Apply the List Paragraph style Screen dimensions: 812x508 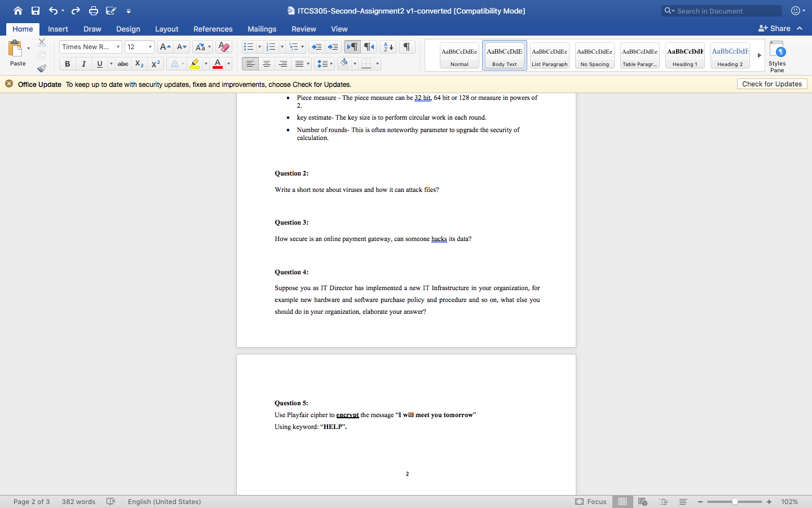pyautogui.click(x=550, y=55)
